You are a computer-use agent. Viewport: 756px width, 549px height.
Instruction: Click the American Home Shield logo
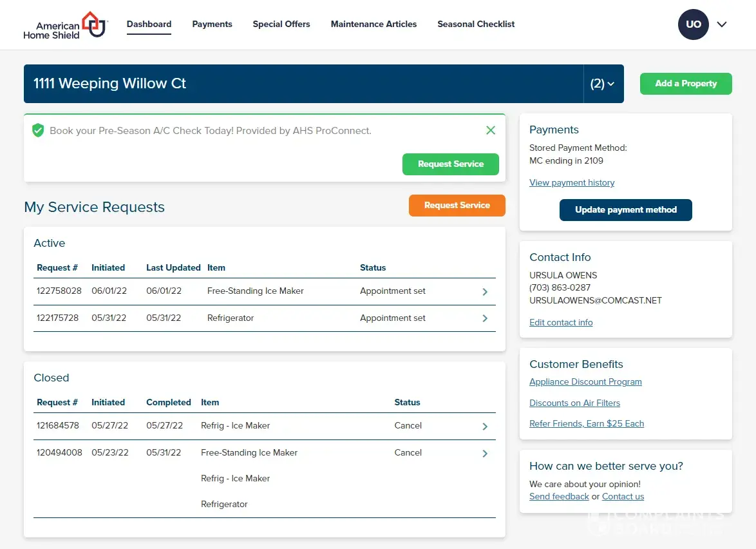tap(64, 24)
